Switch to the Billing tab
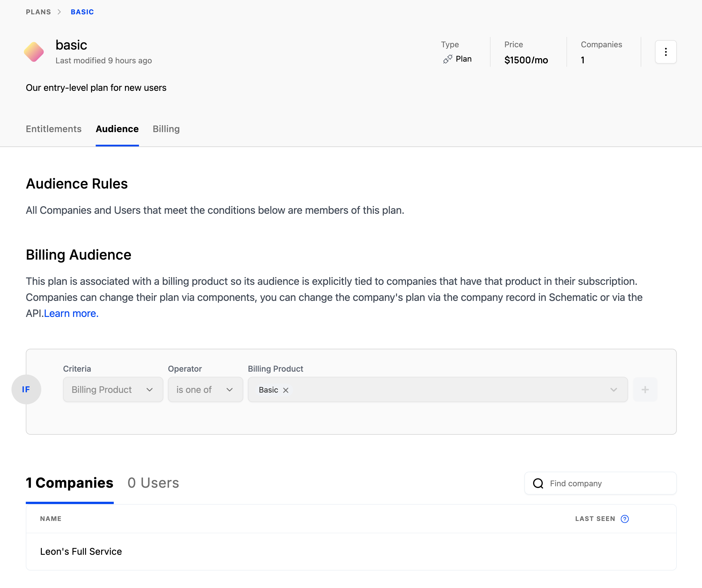 pos(166,129)
